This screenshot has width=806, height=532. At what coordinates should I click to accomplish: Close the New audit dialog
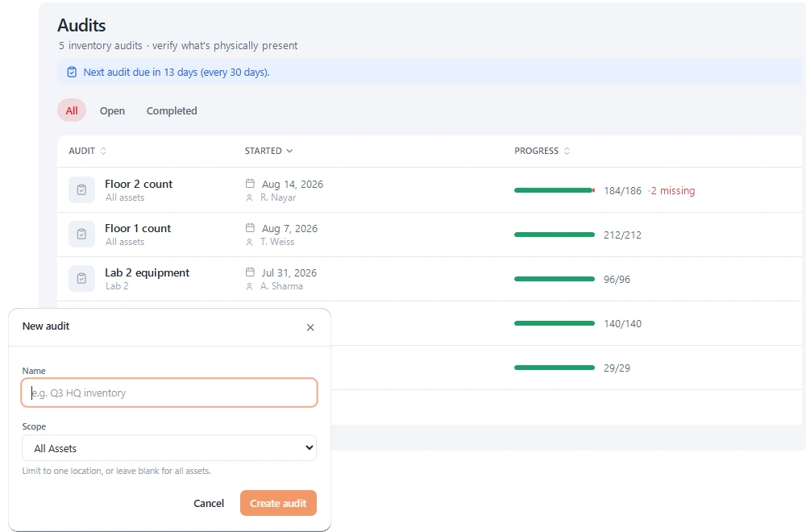[310, 327]
